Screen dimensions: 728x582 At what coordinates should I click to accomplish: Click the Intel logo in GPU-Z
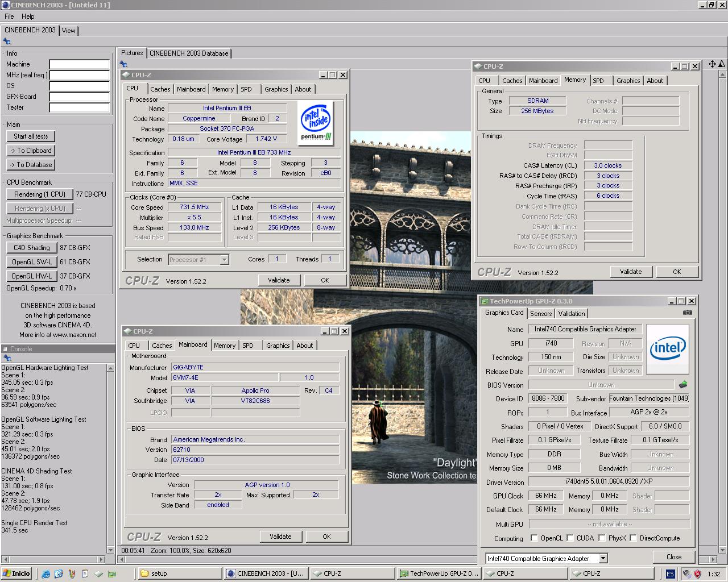(668, 348)
